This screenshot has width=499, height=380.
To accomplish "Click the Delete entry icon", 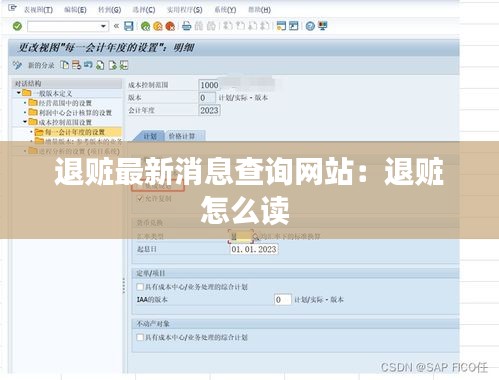I will pyautogui.click(x=76, y=65).
